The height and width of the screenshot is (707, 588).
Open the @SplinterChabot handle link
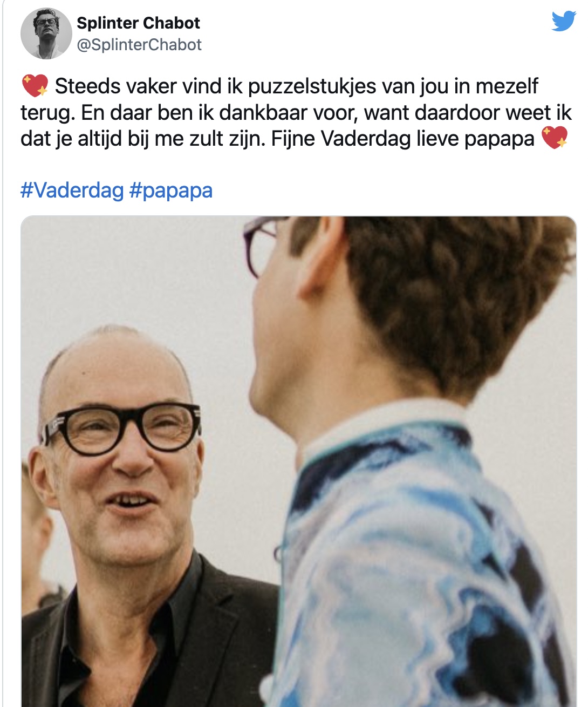point(139,45)
